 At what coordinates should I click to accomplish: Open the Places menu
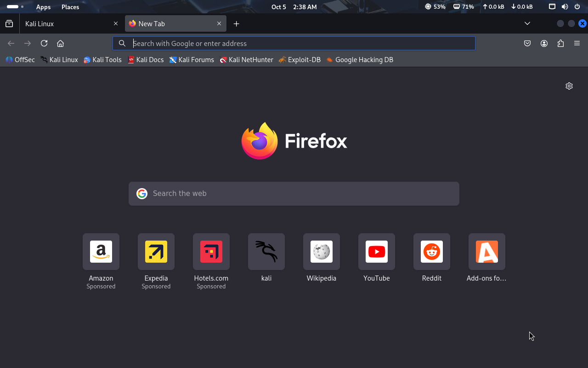[70, 7]
